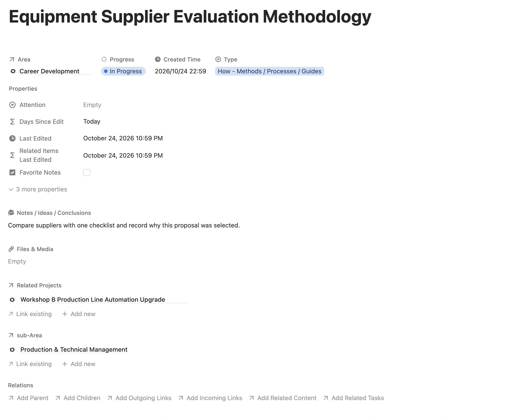Open the Career Development area page
The width and height of the screenshot is (509, 420).
click(49, 71)
